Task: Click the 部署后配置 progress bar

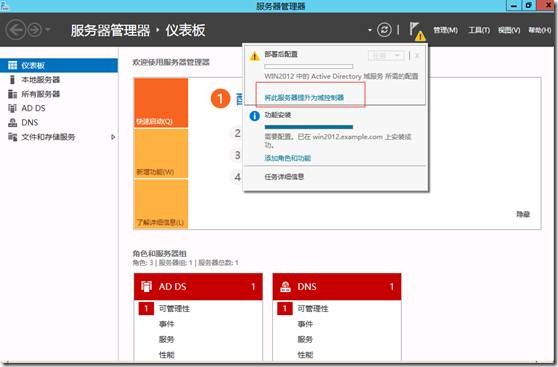Action: pos(309,67)
